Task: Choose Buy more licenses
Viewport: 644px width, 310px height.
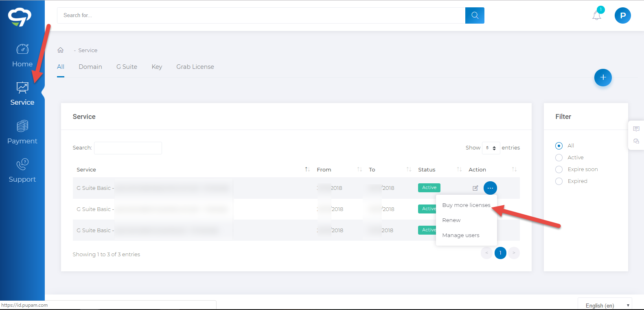Action: (x=466, y=205)
